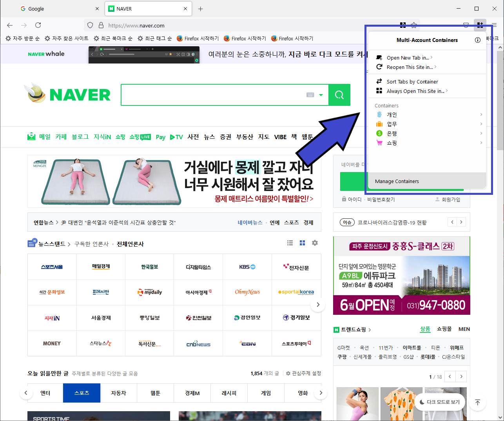Screen dimensions: 504x421
Task: Click the Naver green search button
Action: [339, 95]
